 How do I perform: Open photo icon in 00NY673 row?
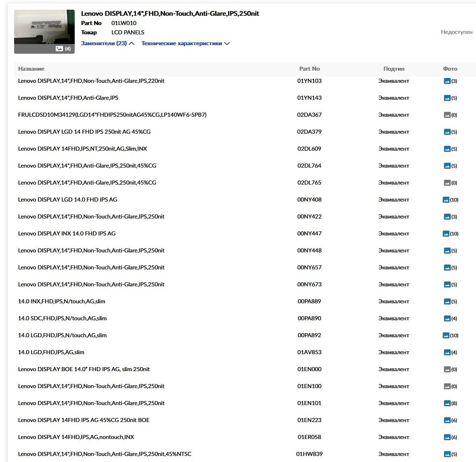[x=447, y=285]
